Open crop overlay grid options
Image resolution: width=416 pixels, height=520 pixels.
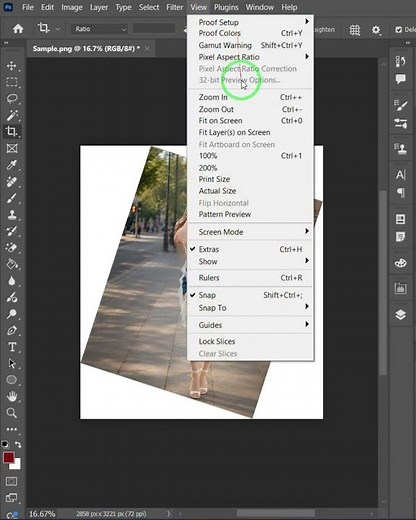coord(355,30)
